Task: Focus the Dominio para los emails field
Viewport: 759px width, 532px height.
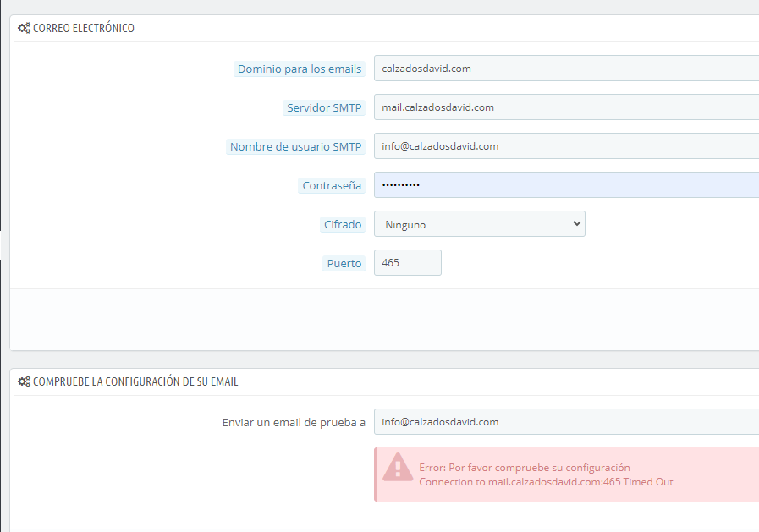Action: (566, 69)
